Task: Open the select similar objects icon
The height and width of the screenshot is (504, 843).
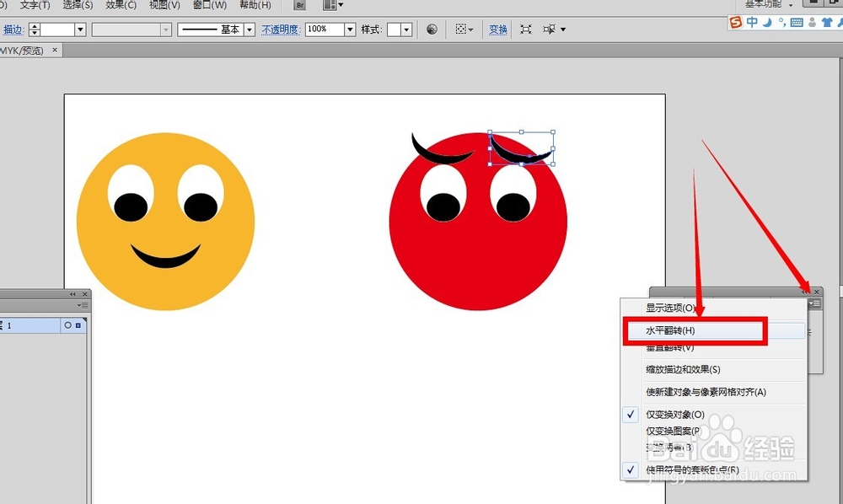Action: [x=555, y=29]
